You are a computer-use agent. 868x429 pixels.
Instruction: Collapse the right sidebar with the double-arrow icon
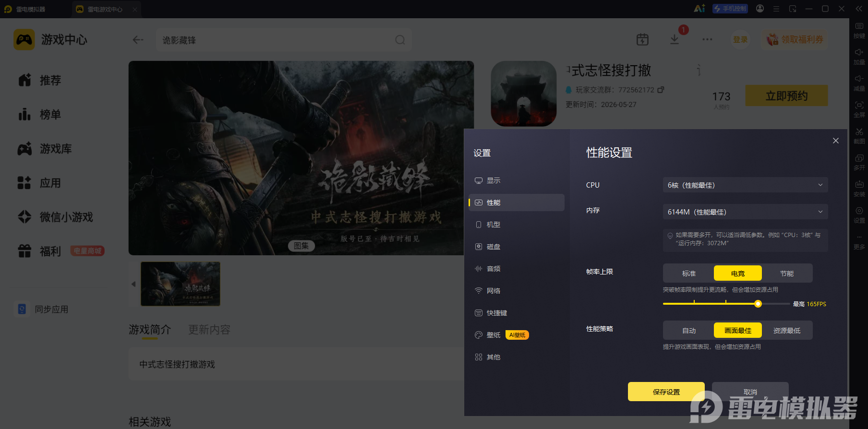point(859,9)
